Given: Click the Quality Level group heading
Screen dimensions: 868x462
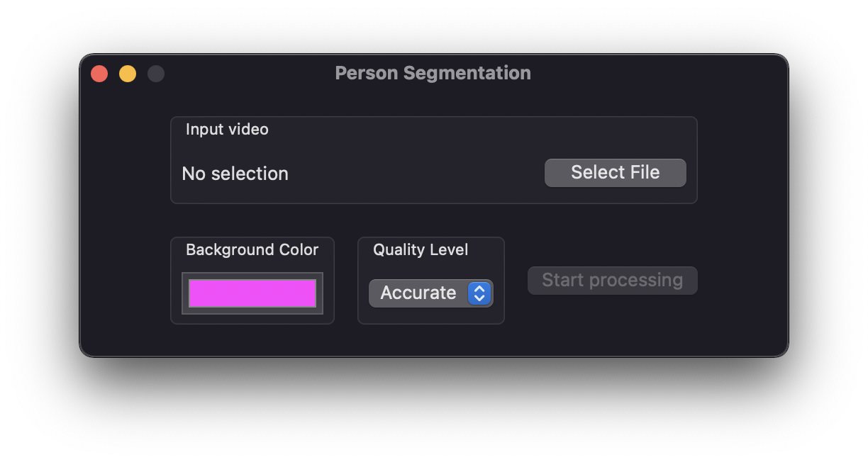Looking at the screenshot, I should tap(421, 250).
